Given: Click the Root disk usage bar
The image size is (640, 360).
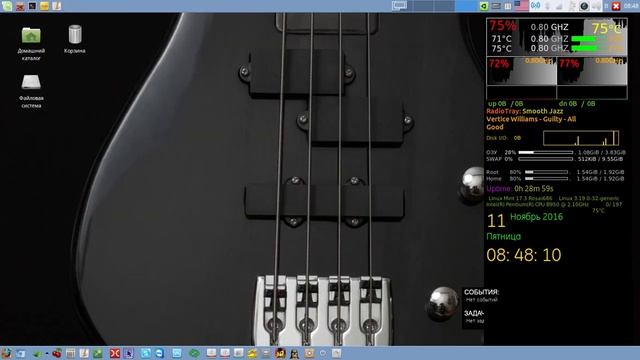Looking at the screenshot, I should coord(546,172).
